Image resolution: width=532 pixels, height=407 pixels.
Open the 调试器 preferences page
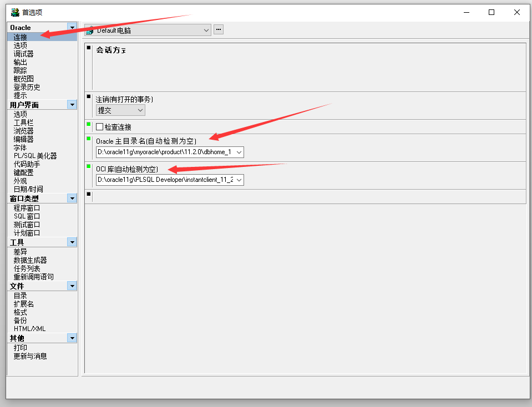click(23, 54)
